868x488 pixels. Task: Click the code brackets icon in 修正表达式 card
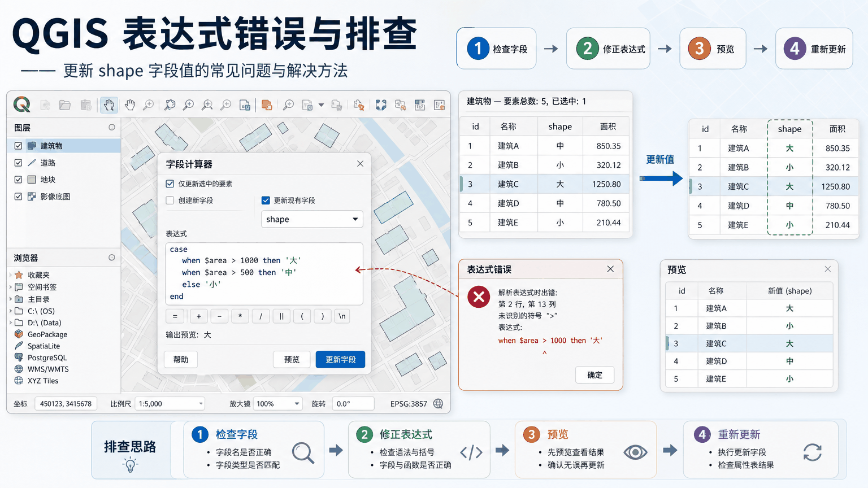click(471, 452)
